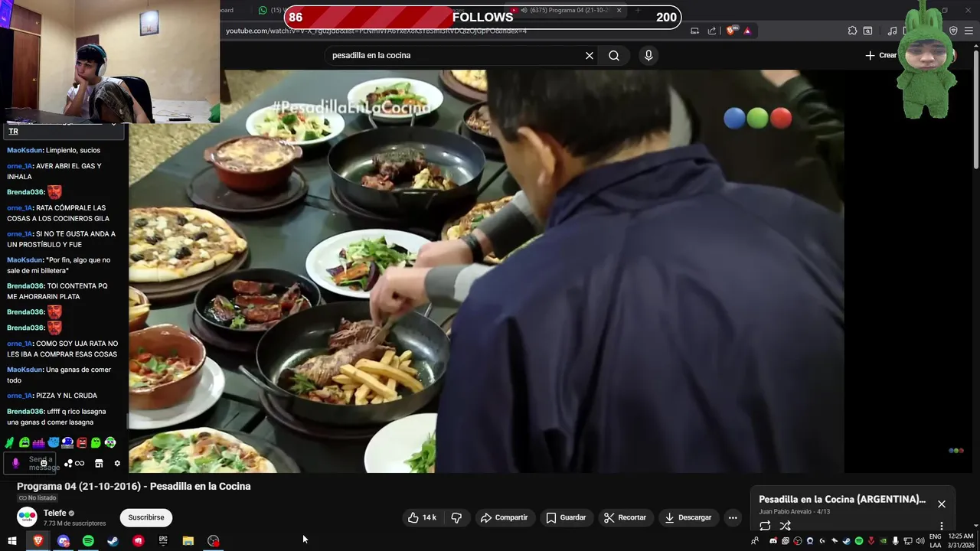Select the red angry face emote in emote row
The width and height of the screenshot is (980, 551).
tap(82, 442)
